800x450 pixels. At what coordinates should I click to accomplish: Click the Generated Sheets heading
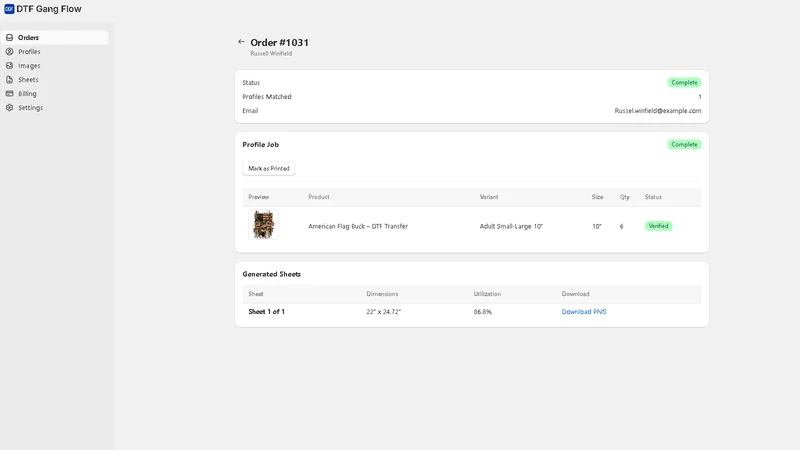pyautogui.click(x=271, y=274)
